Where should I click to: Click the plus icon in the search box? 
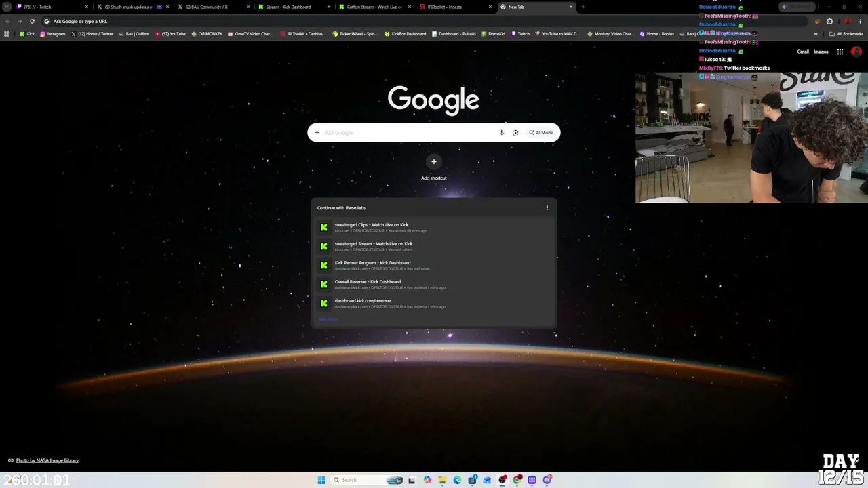point(317,133)
